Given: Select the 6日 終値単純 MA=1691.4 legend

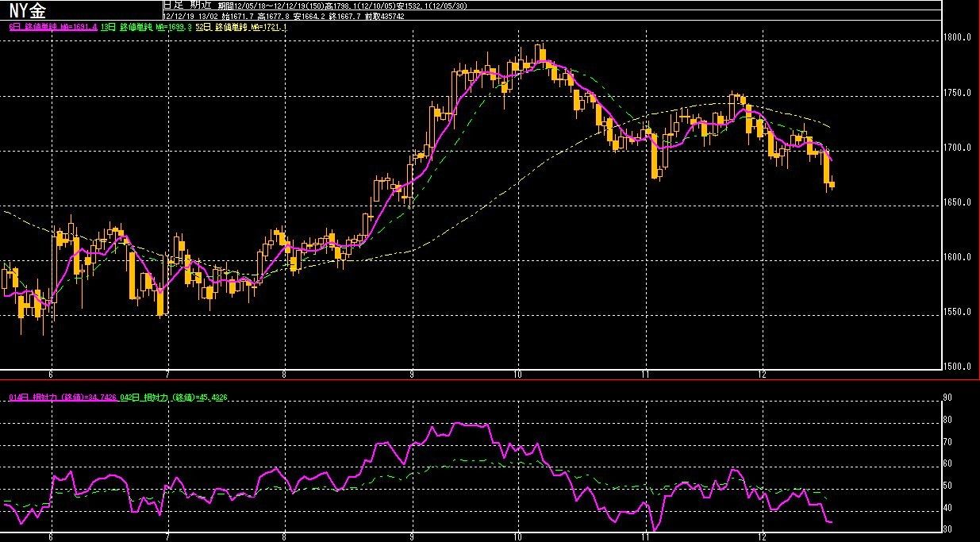Looking at the screenshot, I should 52,27.
